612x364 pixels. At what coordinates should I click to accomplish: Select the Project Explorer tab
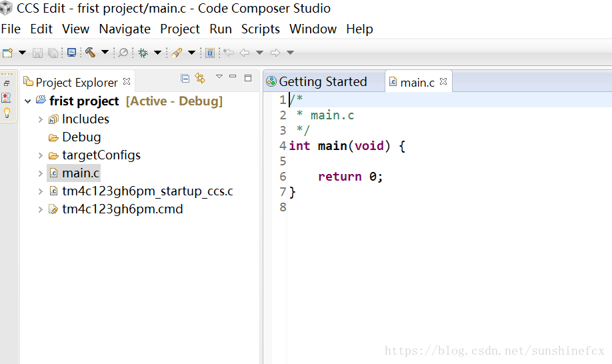77,82
